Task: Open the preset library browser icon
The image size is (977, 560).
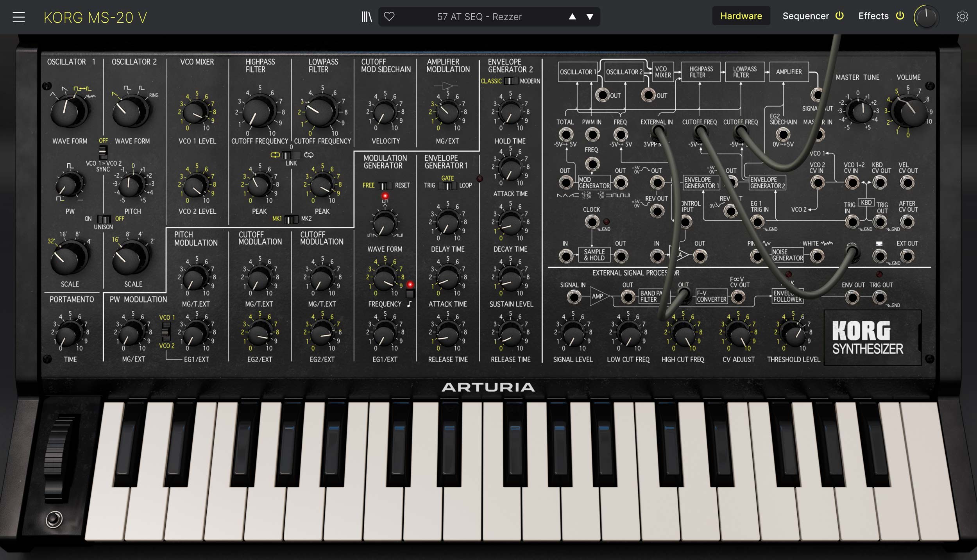Action: (x=366, y=17)
